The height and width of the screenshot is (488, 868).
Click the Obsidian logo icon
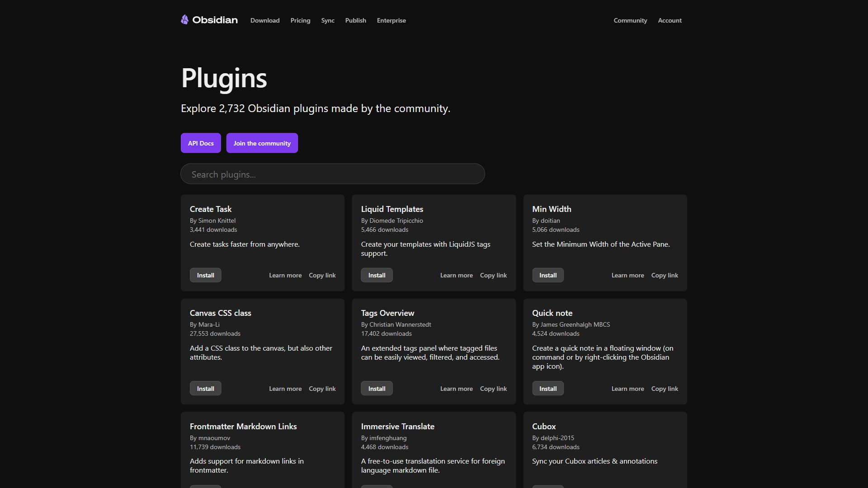(x=184, y=20)
